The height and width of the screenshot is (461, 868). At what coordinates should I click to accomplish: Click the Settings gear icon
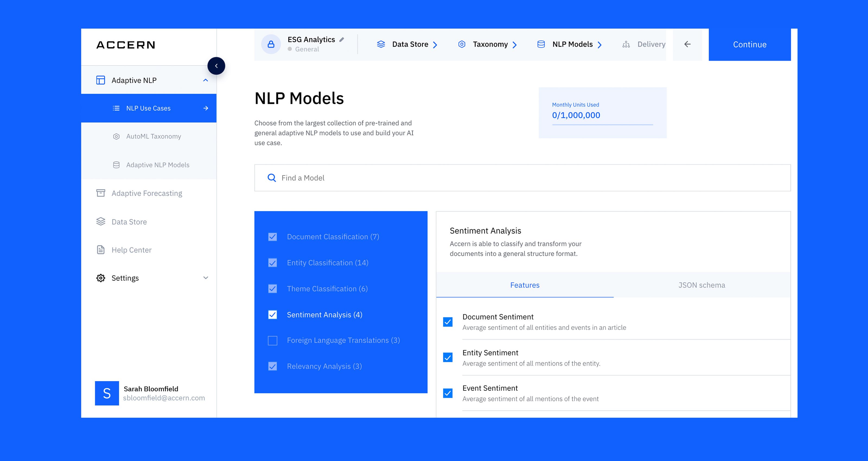coord(101,278)
